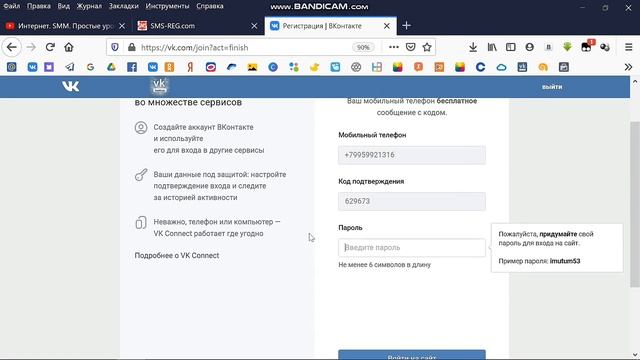The width and height of the screenshot is (640, 360).
Task: Open the cloud icon bookmark
Action: click(x=501, y=67)
